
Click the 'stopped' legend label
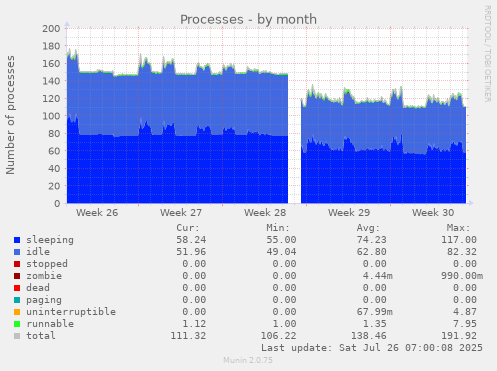(47, 264)
